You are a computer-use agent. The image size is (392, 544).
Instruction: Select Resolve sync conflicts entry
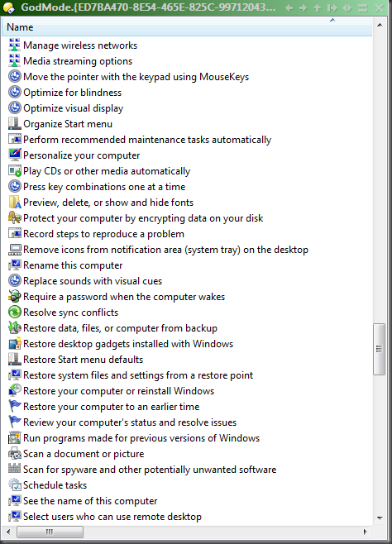point(71,313)
